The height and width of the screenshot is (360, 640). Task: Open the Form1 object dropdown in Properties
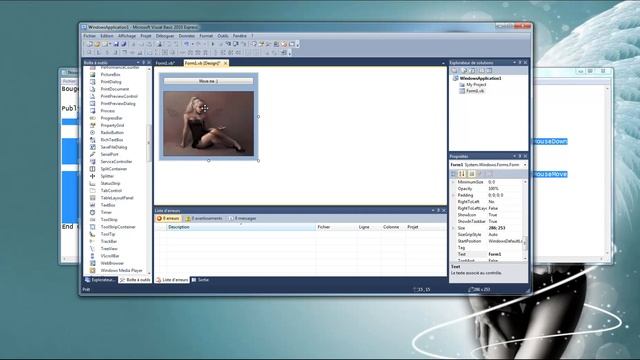coord(525,165)
